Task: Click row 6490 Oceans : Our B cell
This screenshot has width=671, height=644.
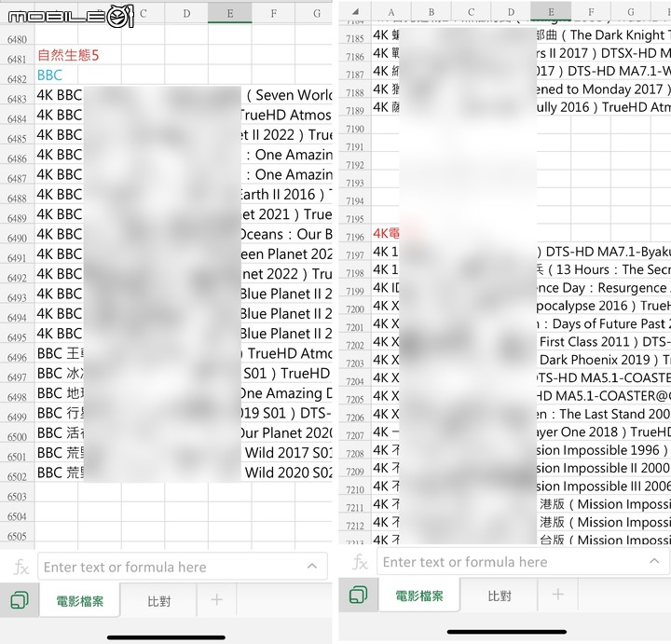Action: tap(286, 234)
